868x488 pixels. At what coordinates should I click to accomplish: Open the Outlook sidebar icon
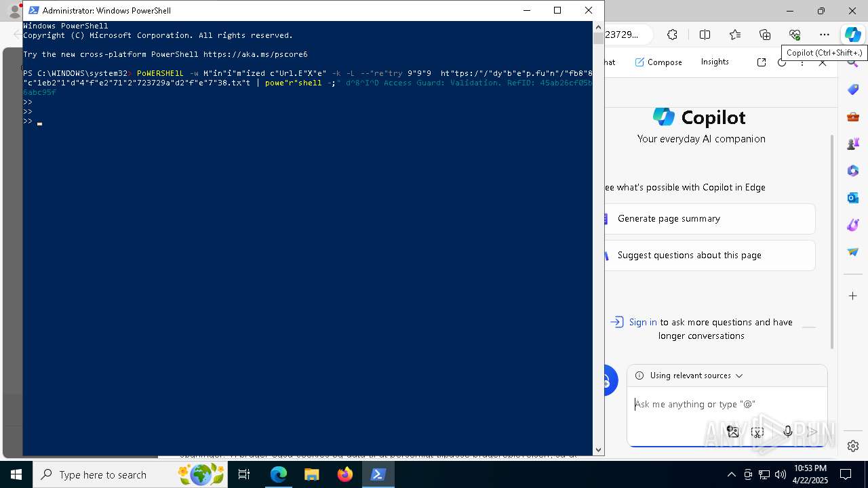853,198
